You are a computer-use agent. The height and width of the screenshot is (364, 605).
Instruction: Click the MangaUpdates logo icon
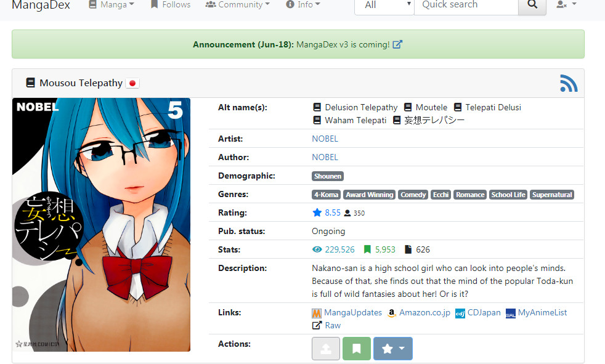click(x=317, y=313)
